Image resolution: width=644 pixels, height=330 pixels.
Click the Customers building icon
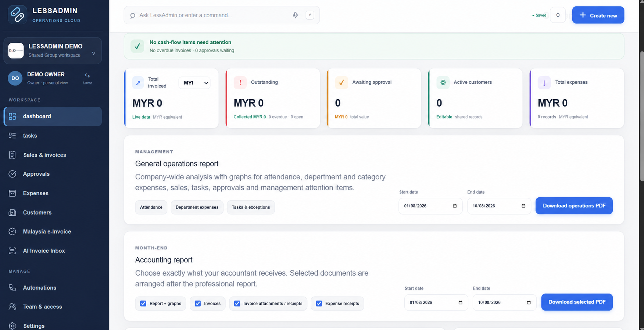(x=12, y=212)
